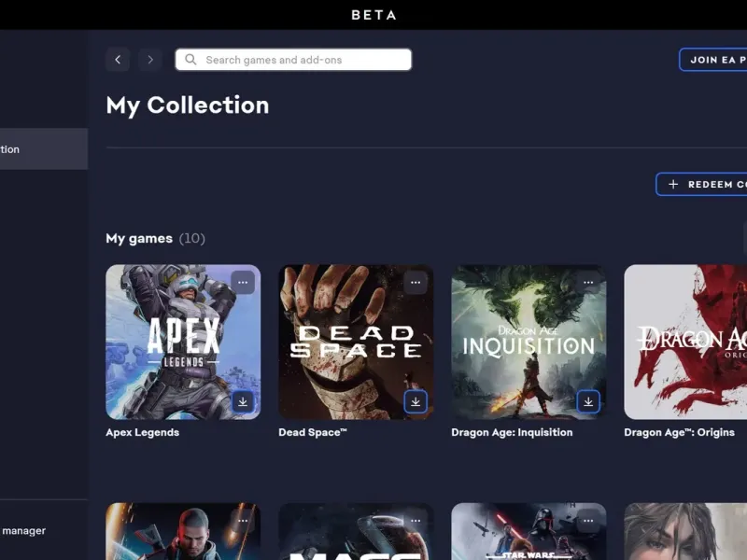The width and height of the screenshot is (747, 560).
Task: Click the plus icon on Redeem Code
Action: tap(673, 184)
